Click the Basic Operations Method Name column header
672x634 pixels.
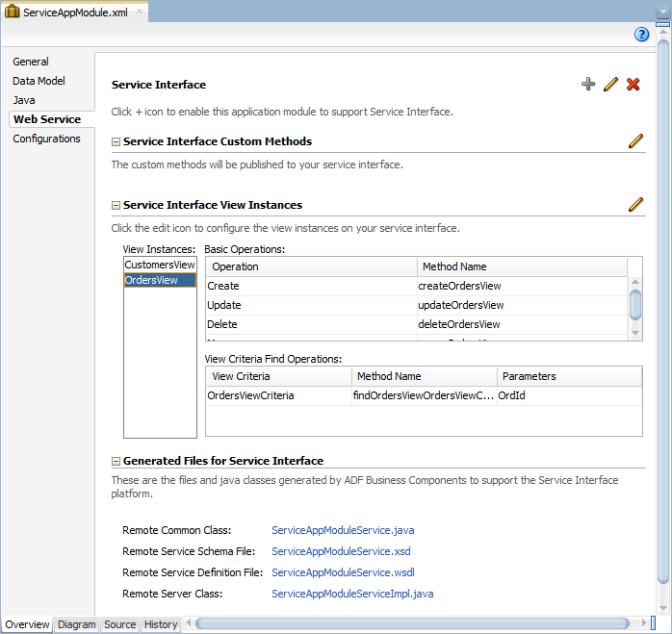coord(522,266)
